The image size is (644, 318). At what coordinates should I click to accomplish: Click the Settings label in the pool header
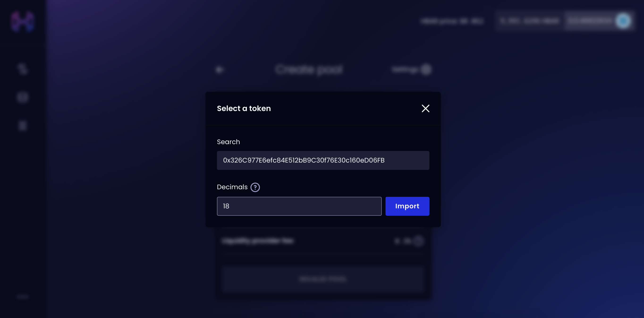coord(405,69)
